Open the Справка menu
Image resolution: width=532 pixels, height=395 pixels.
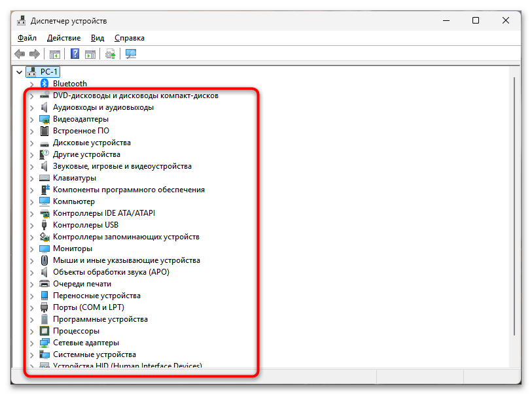point(130,38)
